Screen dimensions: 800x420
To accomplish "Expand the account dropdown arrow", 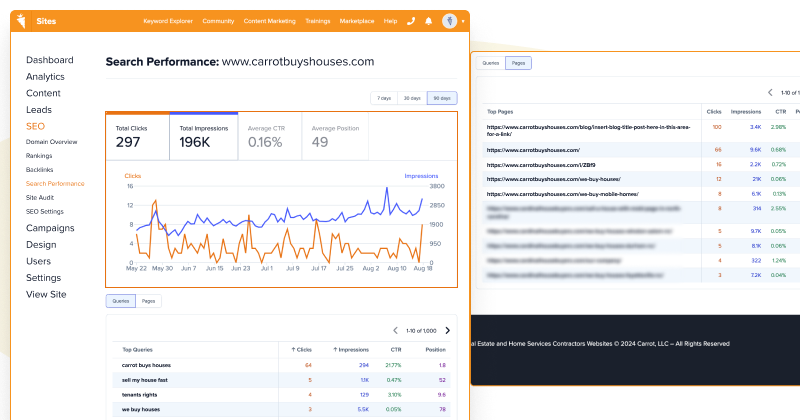I will pos(463,21).
